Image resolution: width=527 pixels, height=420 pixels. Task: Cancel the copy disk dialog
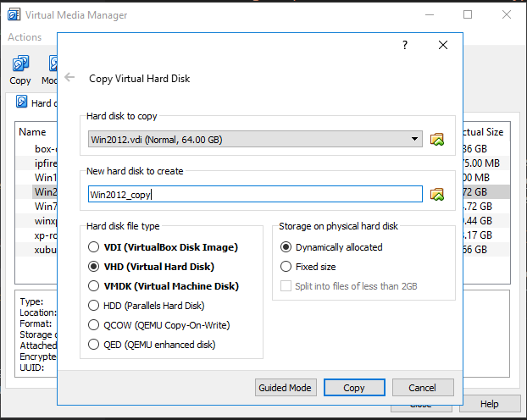[423, 388]
